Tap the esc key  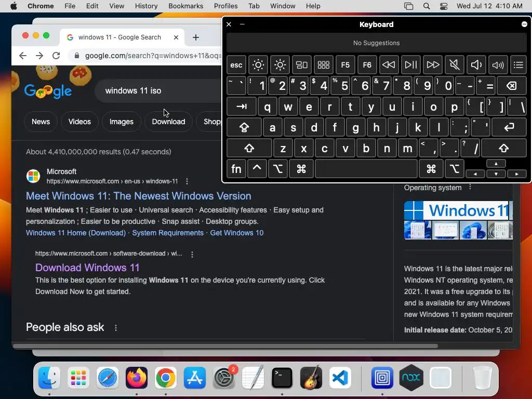pos(236,65)
